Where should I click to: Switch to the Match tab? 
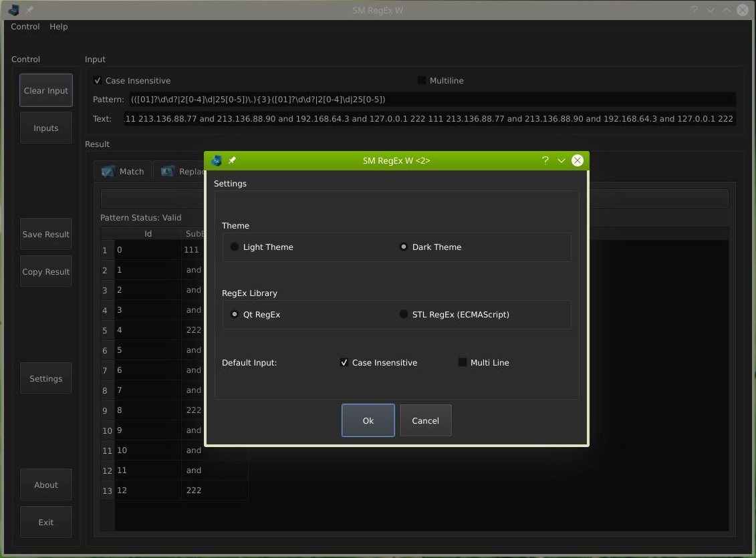click(x=123, y=172)
